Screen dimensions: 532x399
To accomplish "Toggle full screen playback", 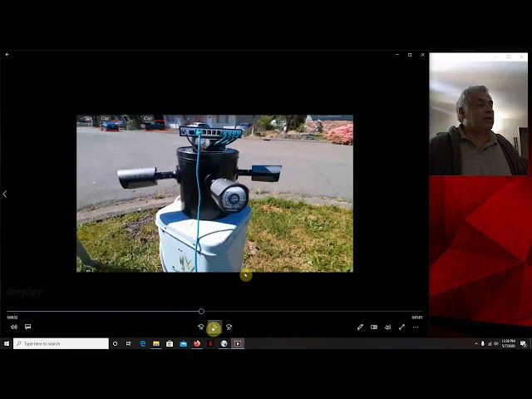I will pos(401,327).
